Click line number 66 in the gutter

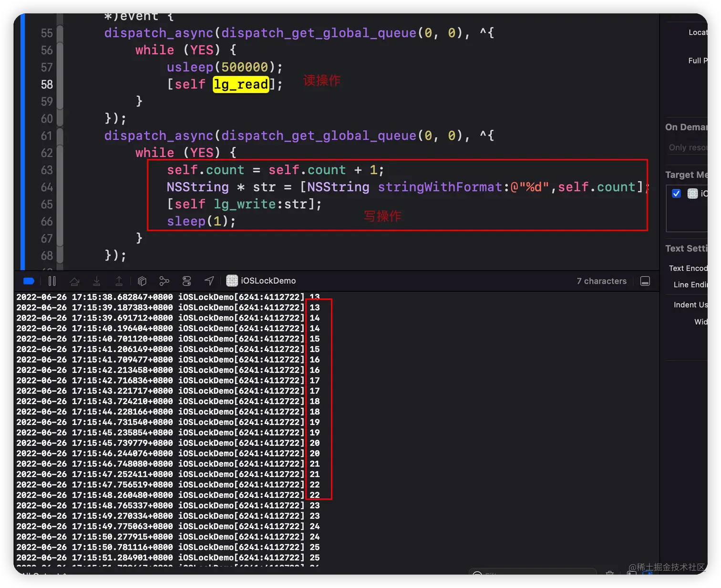tap(47, 222)
